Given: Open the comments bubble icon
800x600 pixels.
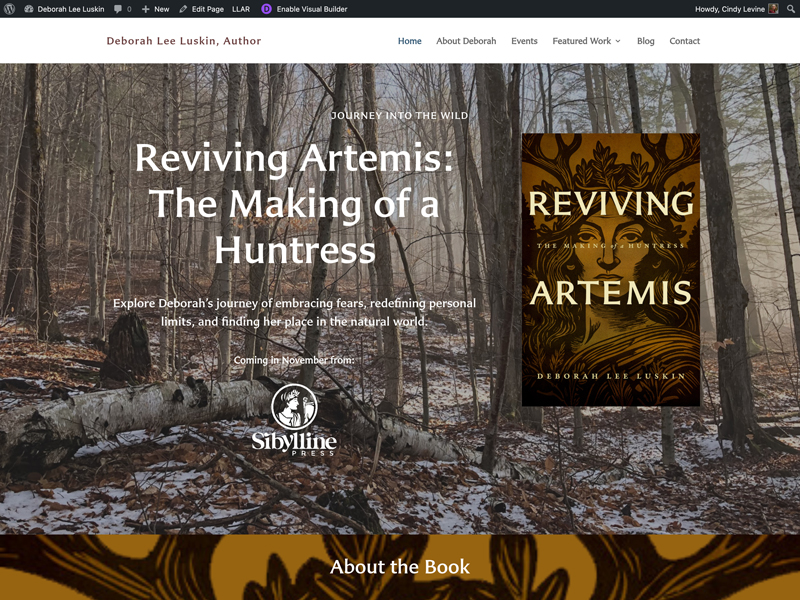Looking at the screenshot, I should (119, 9).
